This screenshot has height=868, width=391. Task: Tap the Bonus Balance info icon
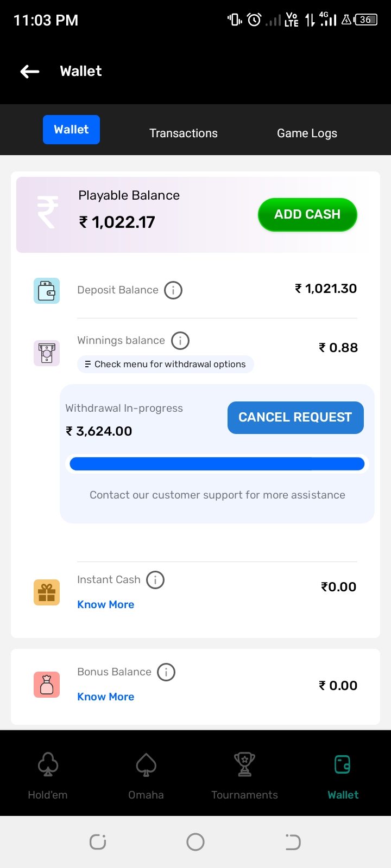[166, 672]
